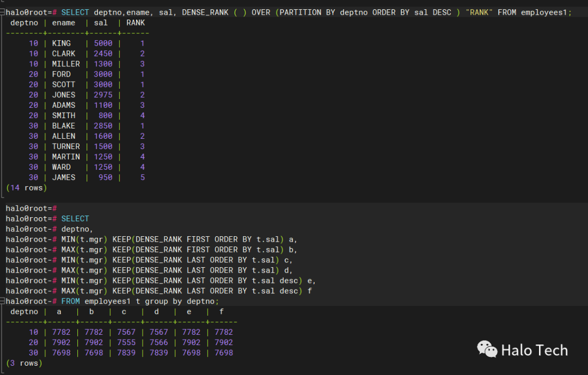This screenshot has height=375, width=588.
Task: Click the salary value 5000
Action: pos(103,44)
